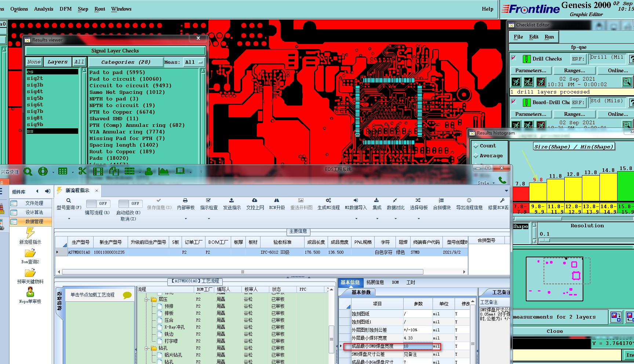Click Board-Drill Checks Online... button
Image resolution: width=634 pixels, height=364 pixels.
coord(617,114)
